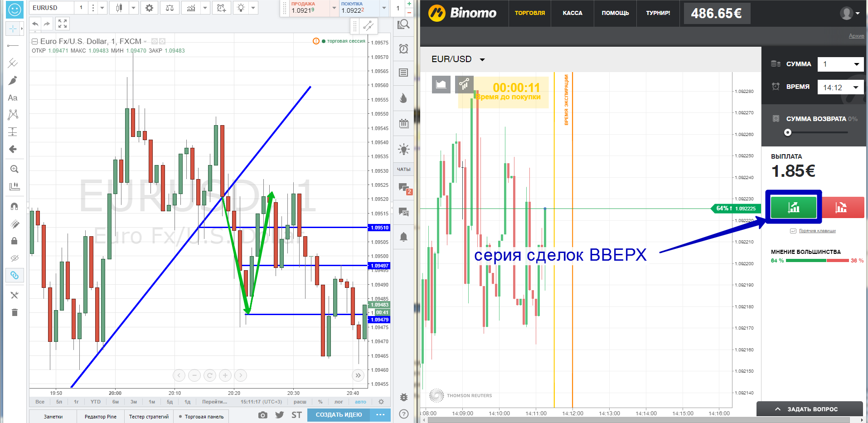This screenshot has width=868, height=423.
Task: Open the EUR/USD asset dropdown in Binomo
Action: tap(482, 59)
